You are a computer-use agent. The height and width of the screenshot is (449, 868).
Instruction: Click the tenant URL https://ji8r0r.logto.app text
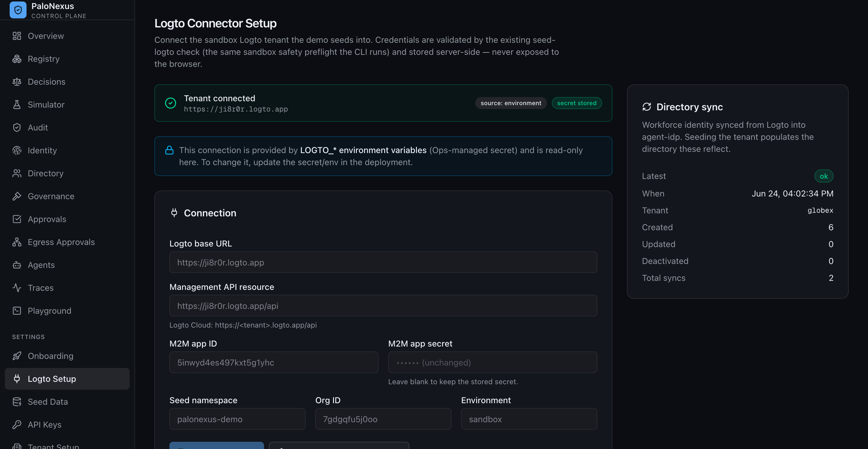[236, 109]
